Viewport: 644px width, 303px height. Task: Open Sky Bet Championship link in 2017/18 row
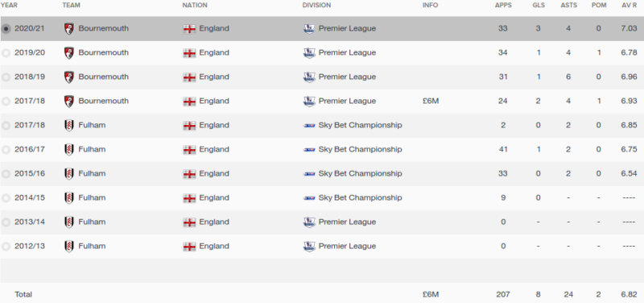click(360, 126)
